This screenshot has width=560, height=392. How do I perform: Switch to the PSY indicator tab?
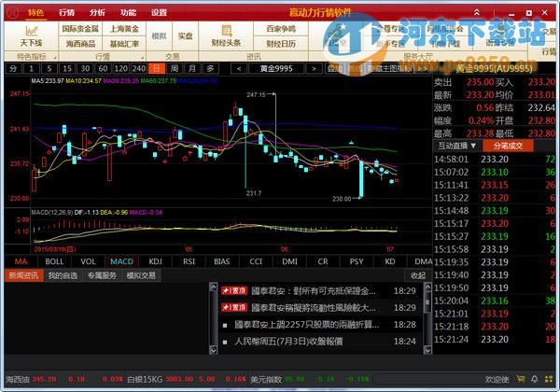coord(357,261)
